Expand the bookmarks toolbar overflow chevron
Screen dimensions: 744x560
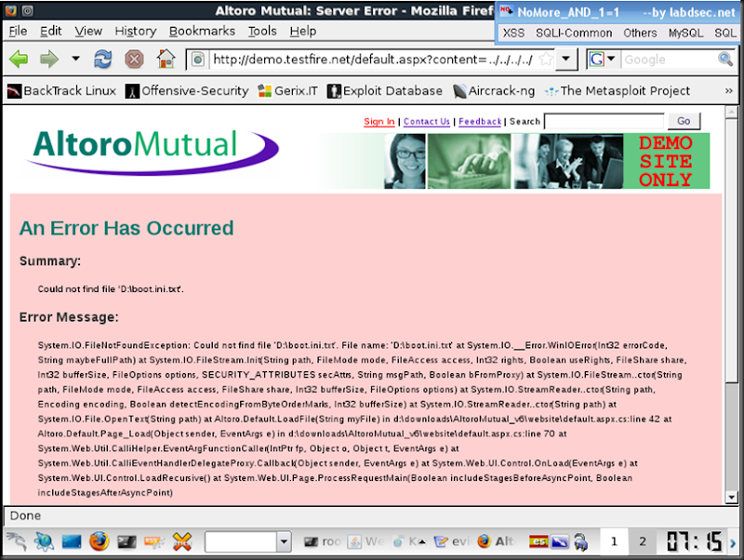point(728,90)
